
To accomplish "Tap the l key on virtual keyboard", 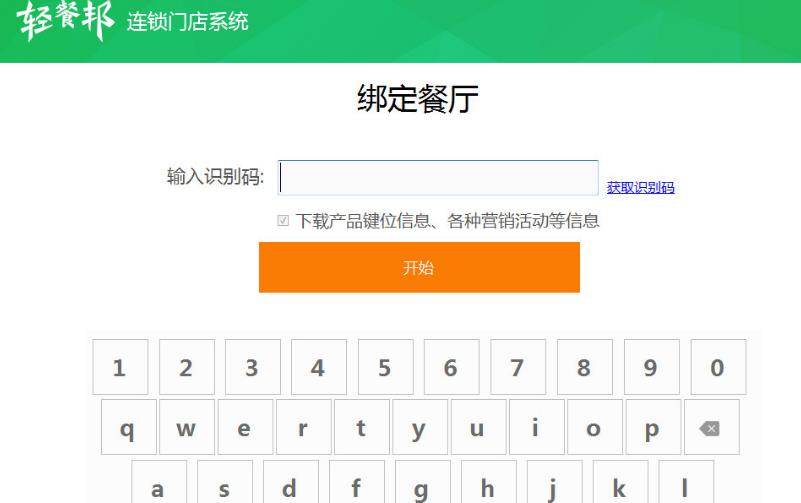I will (685, 485).
